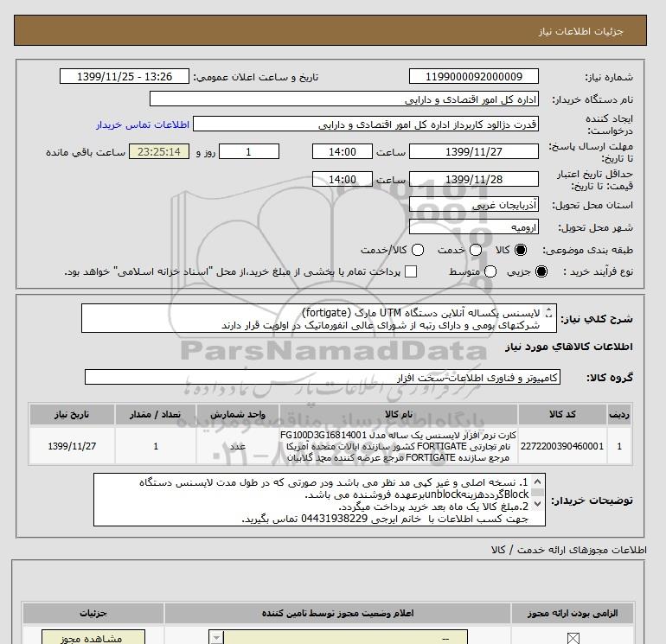Click the price validity hour 14:00 field

[x=343, y=179]
